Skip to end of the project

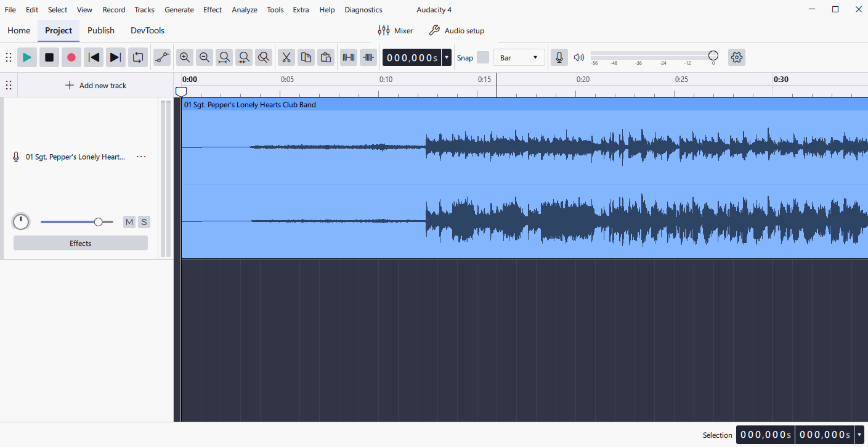[x=116, y=57]
